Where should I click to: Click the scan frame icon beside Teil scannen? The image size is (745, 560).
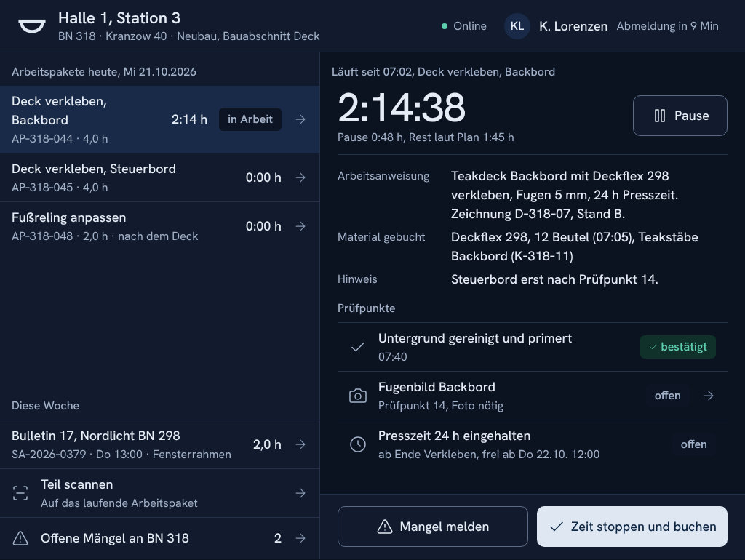tap(20, 493)
